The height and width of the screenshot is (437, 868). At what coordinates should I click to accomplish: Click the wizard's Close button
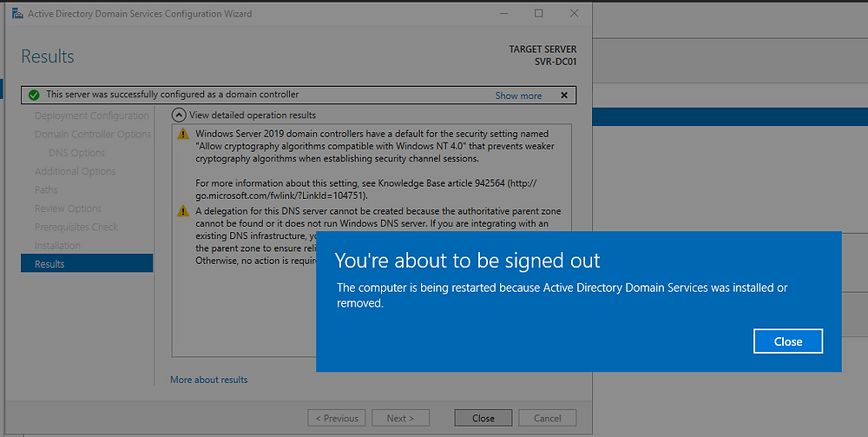483,418
